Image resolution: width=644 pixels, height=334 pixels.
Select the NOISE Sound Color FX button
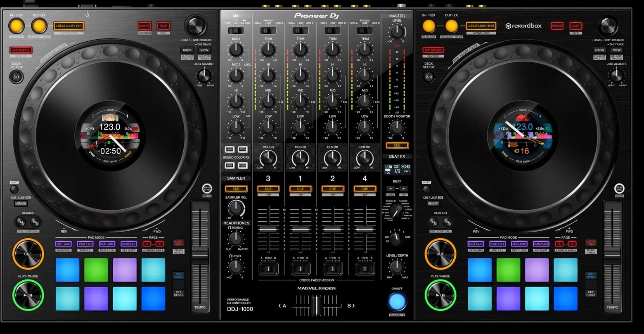pyautogui.click(x=229, y=166)
